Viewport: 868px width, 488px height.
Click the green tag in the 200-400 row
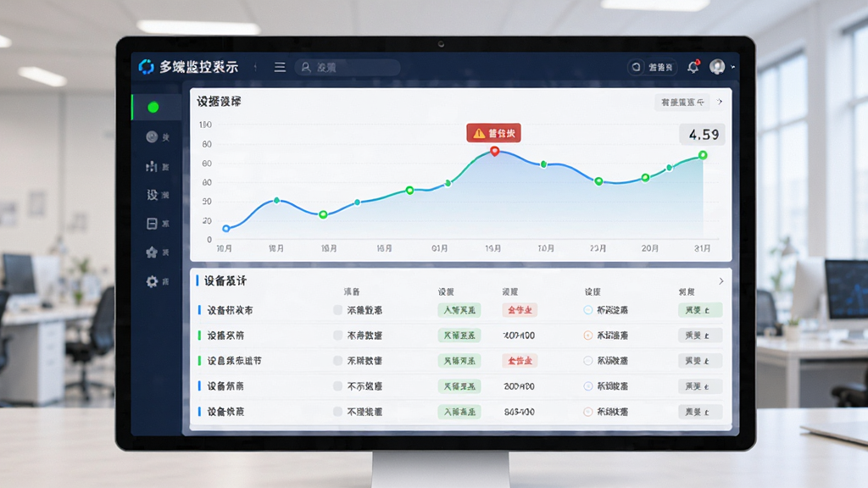click(x=459, y=386)
